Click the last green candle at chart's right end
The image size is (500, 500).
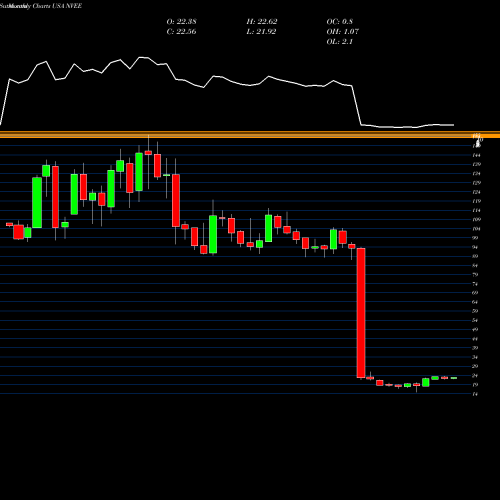(x=454, y=378)
